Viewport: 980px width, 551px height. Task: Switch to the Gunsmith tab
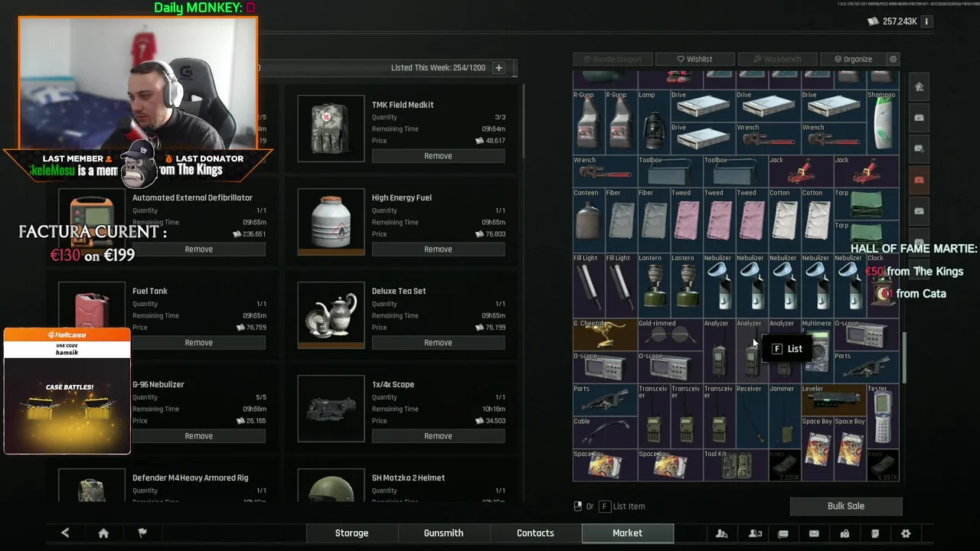[443, 533]
